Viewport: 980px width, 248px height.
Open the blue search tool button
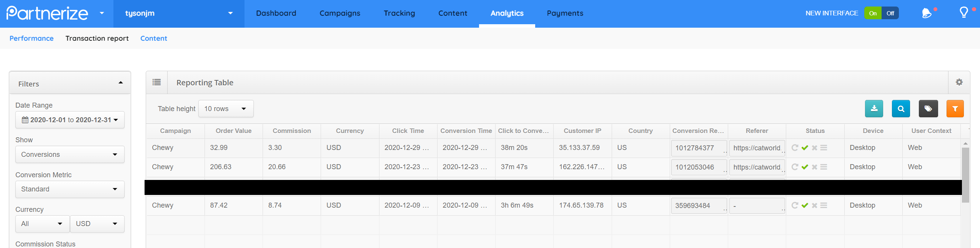[x=901, y=108]
